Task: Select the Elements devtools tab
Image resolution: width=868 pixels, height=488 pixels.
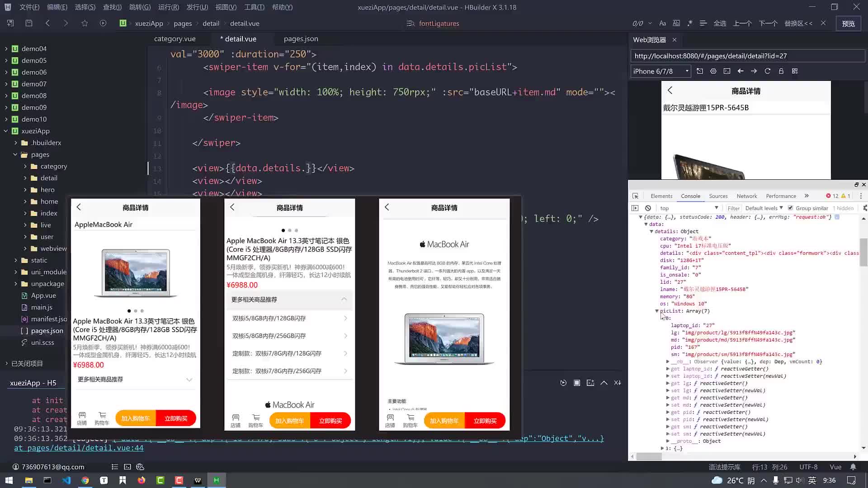Action: (661, 196)
